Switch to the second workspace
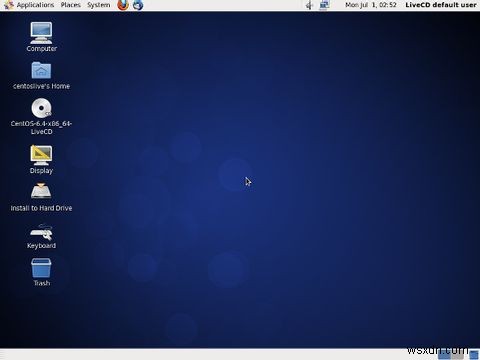Viewport: 480px width, 360px height. pyautogui.click(x=457, y=354)
